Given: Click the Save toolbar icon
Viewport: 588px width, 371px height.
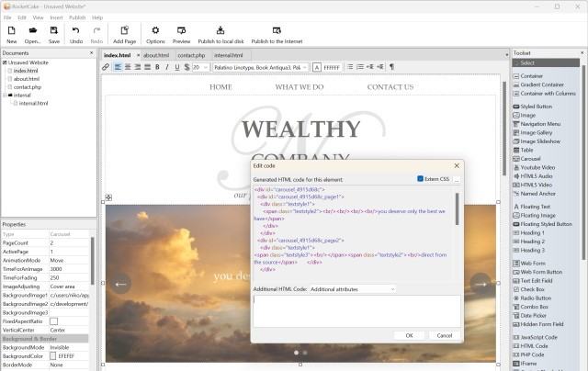Looking at the screenshot, I should coord(54,34).
